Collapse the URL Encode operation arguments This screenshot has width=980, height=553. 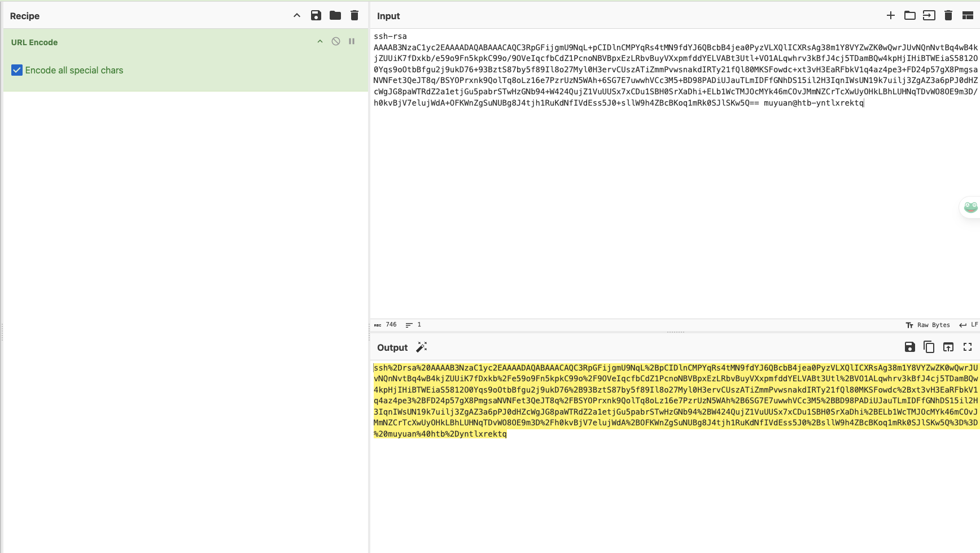point(320,42)
